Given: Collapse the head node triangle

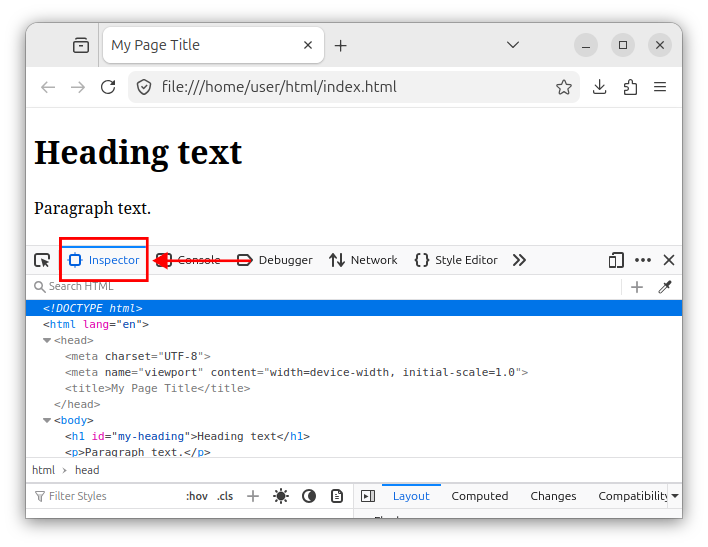Looking at the screenshot, I should pos(47,341).
